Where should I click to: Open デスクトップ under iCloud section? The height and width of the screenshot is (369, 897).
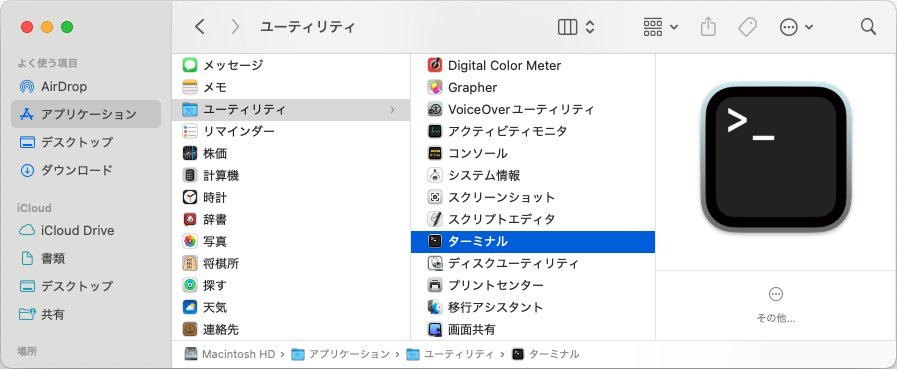(x=86, y=285)
